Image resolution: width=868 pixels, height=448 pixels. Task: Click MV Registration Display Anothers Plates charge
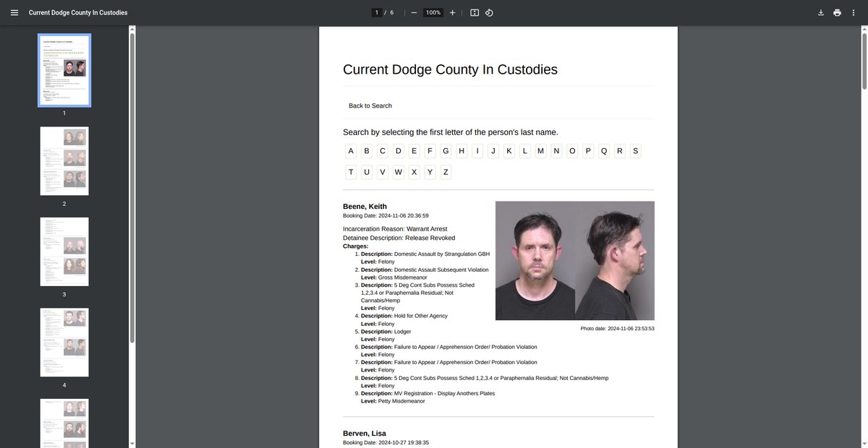tap(428, 394)
